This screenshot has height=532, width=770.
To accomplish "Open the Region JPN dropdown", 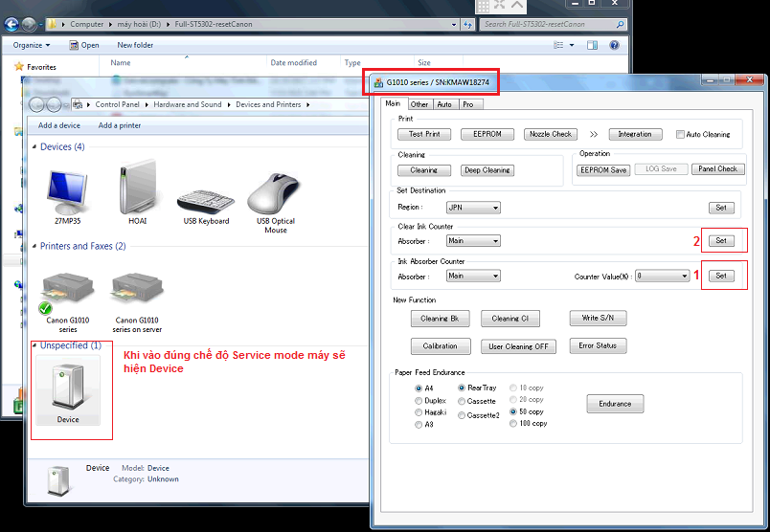I will tap(473, 208).
